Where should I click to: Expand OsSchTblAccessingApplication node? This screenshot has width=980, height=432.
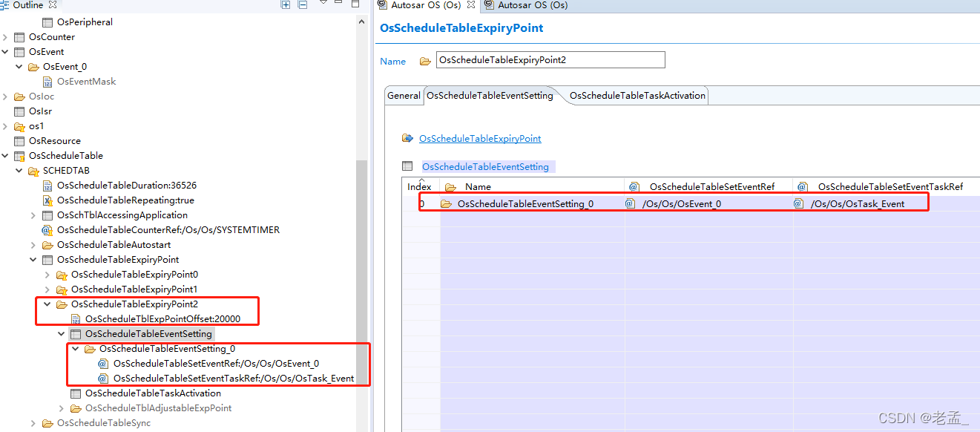pos(34,215)
